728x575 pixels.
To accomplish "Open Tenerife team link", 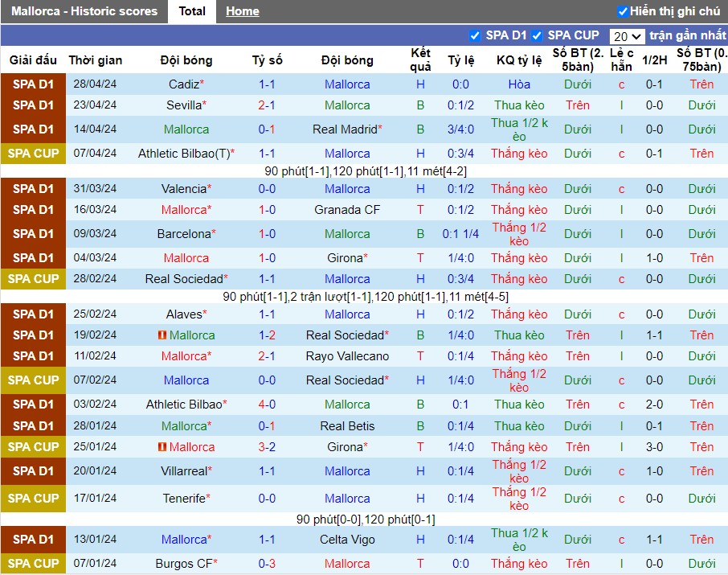I will pyautogui.click(x=184, y=499).
